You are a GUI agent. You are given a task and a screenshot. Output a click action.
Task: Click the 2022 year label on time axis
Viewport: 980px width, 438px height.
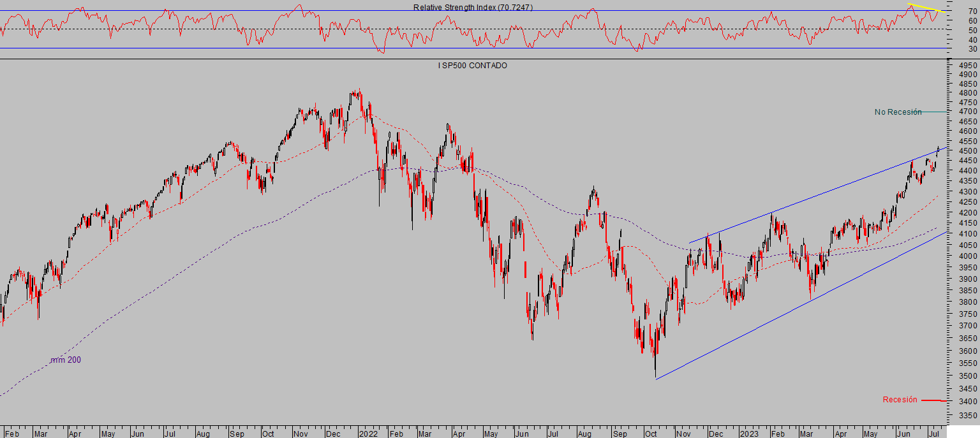[x=369, y=434]
